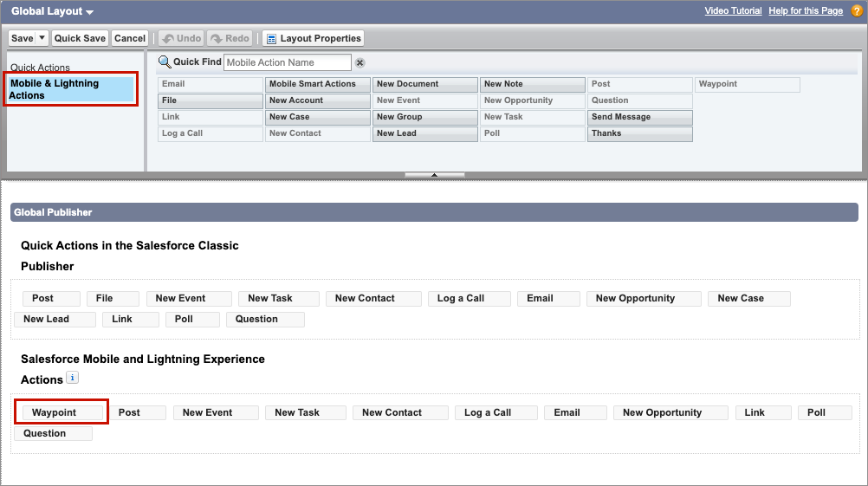
Task: Click the Redo button
Action: pos(230,38)
